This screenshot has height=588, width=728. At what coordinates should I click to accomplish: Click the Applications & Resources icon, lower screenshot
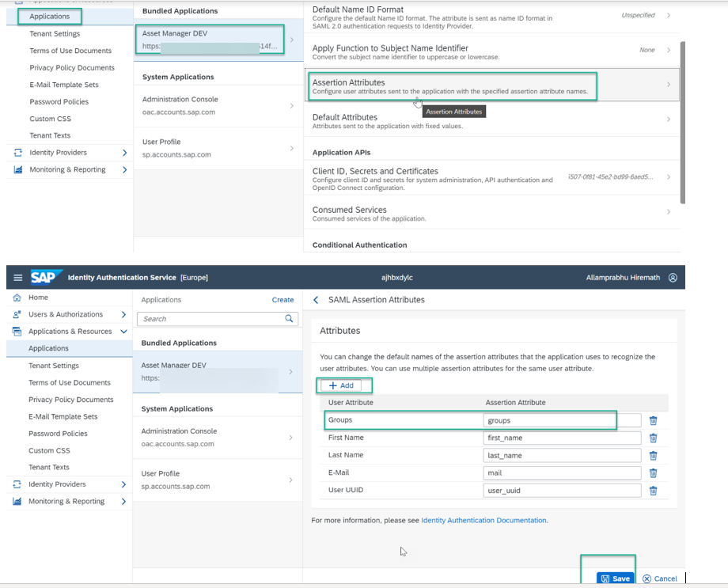(x=17, y=332)
